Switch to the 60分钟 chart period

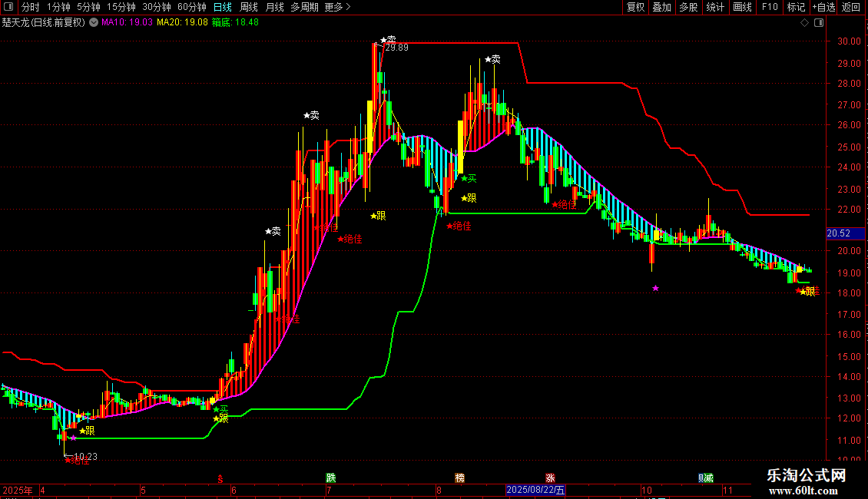(192, 7)
